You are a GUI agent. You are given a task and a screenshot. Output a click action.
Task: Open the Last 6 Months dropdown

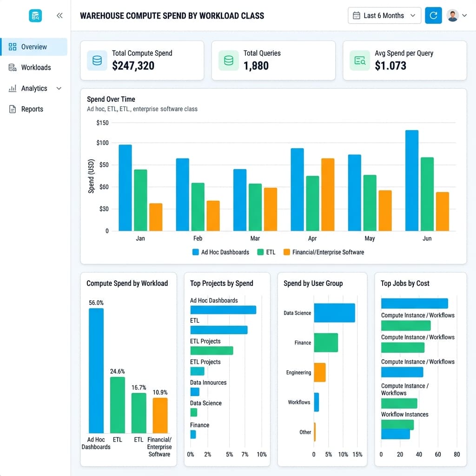point(384,15)
